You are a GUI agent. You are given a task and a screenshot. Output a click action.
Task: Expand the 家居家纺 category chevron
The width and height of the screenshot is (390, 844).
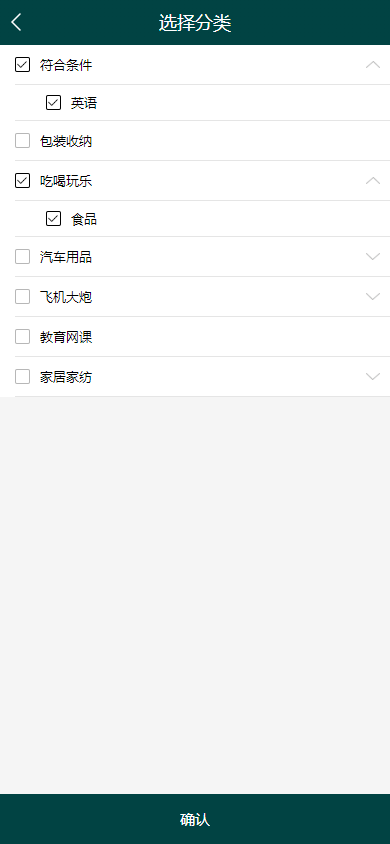coord(373,376)
